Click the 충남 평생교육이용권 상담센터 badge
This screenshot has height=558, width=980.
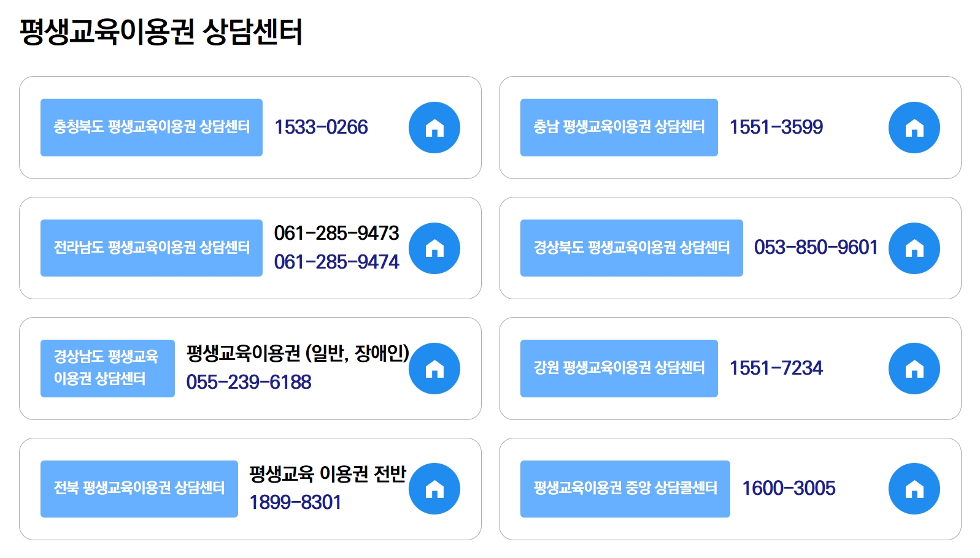tap(619, 127)
